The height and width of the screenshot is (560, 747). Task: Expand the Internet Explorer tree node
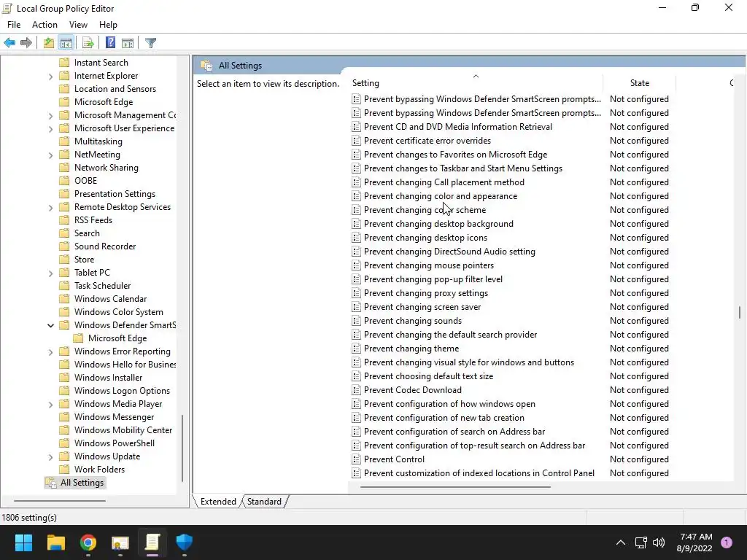[50, 76]
